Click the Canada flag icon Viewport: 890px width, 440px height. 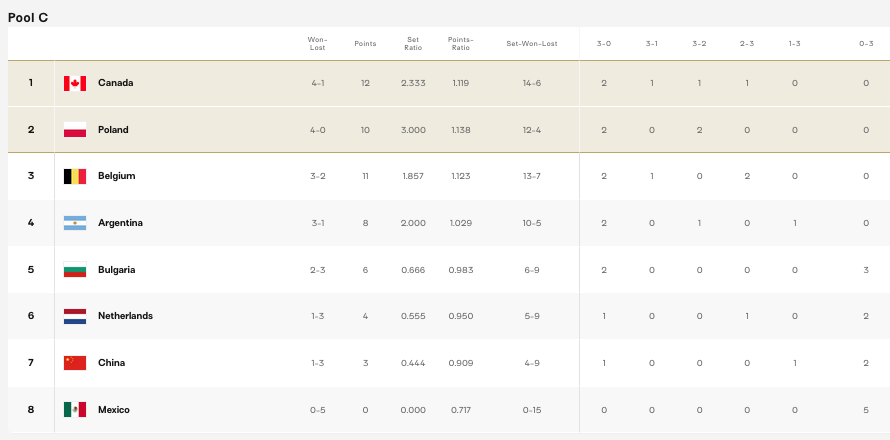click(x=75, y=83)
